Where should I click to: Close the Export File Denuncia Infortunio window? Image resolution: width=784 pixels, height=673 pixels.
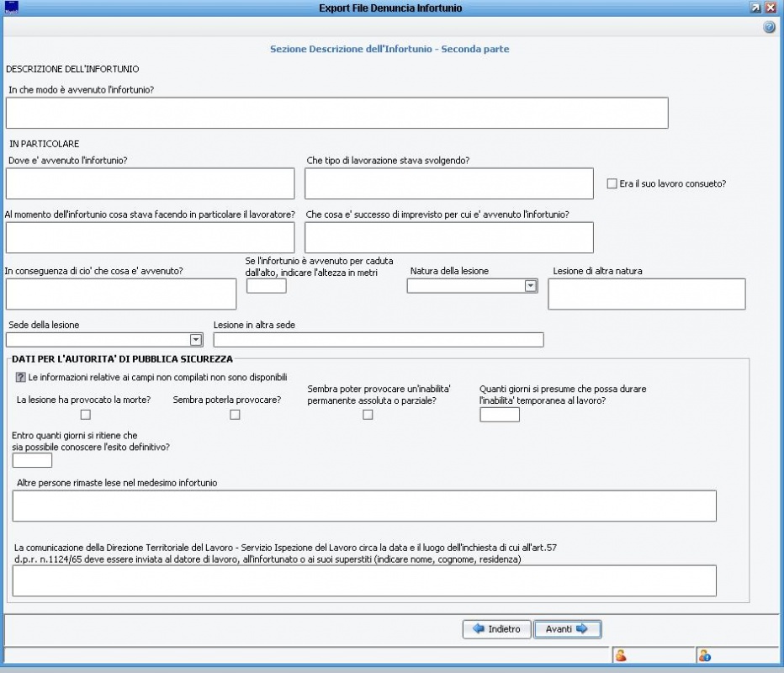pos(771,8)
